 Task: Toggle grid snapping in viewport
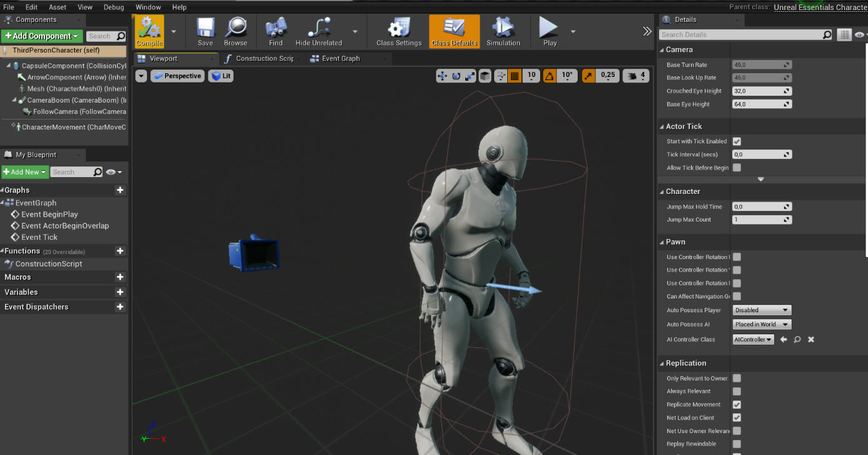pos(515,76)
